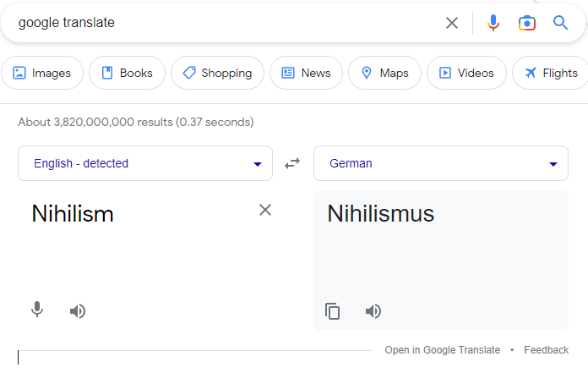Open the Shopping results tab
588x373 pixels.
(217, 73)
